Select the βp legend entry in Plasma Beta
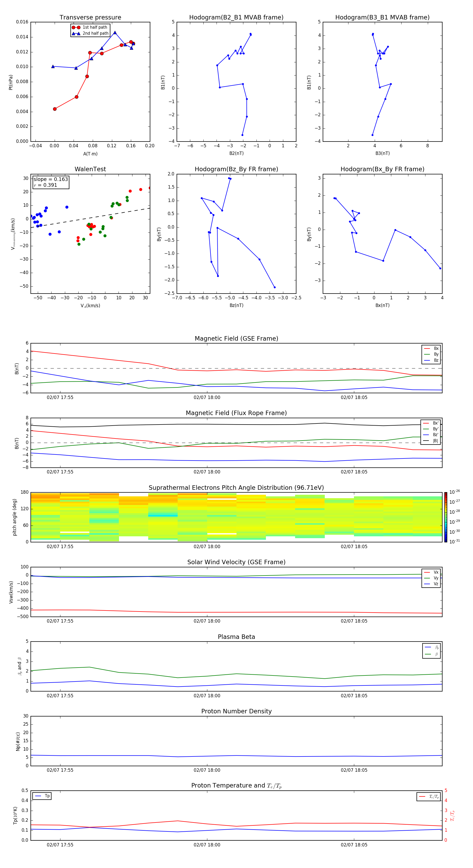This screenshot has height=868, width=473. pyautogui.click(x=432, y=647)
